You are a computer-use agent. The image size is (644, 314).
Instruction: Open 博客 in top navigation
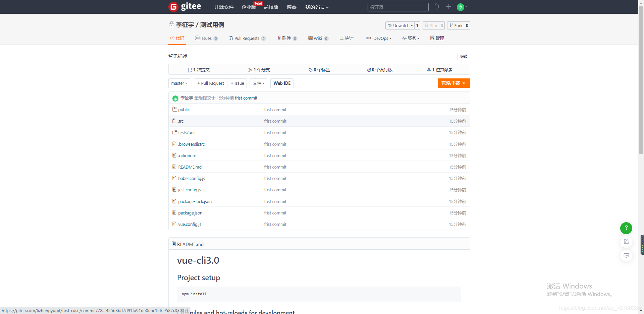291,7
